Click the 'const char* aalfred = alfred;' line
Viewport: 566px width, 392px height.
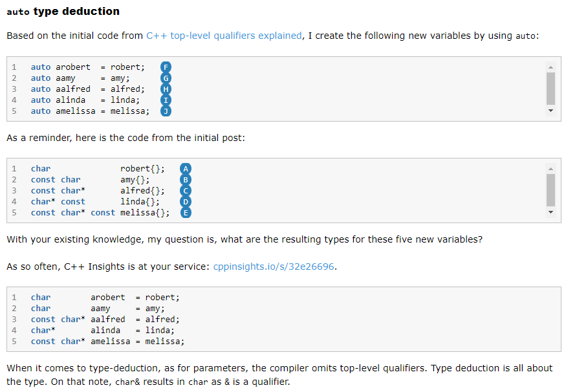click(x=105, y=320)
